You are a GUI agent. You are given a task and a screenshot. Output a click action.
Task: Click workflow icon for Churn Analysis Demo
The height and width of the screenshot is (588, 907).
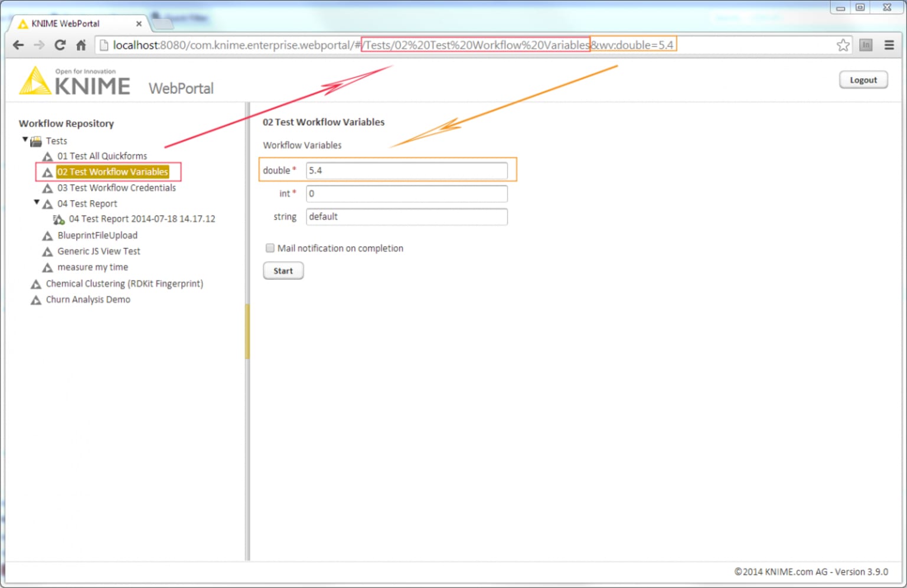pos(36,300)
